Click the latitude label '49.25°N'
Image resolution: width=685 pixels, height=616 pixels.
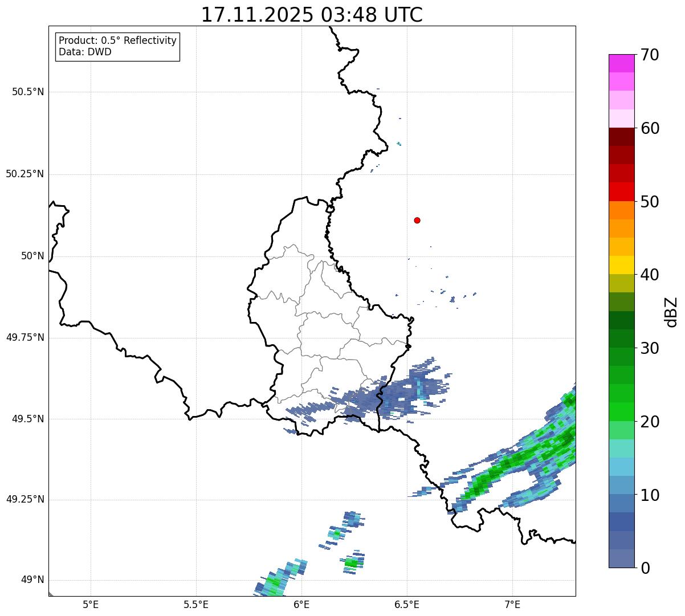[x=25, y=499]
